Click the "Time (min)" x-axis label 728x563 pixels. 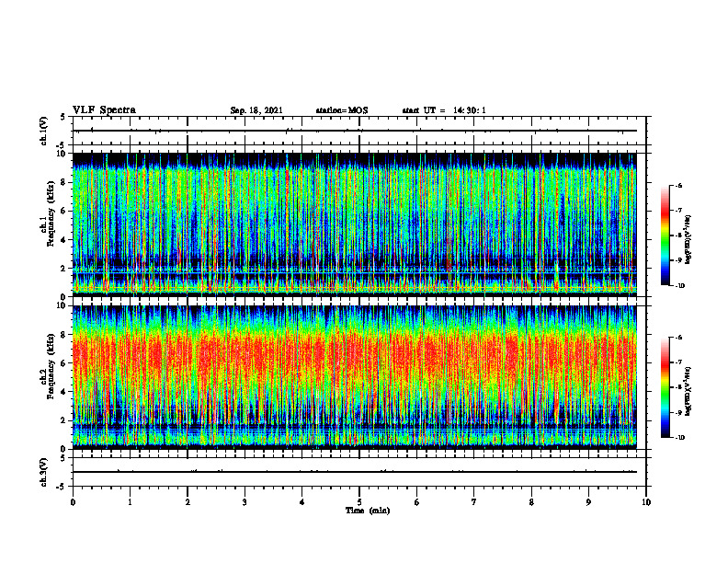coord(368,511)
